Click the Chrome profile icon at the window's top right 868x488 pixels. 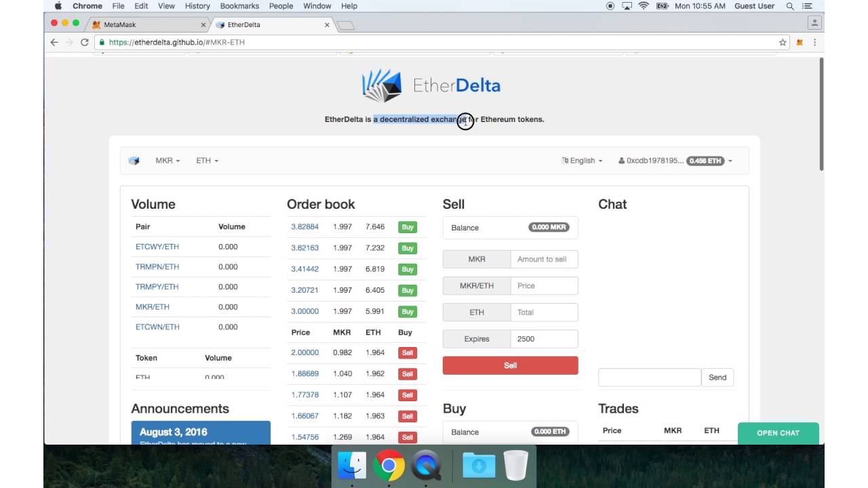coord(814,22)
